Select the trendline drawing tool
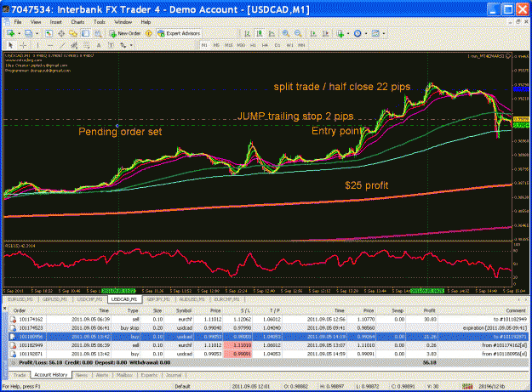Viewport: 532px width, 392px height. [x=62, y=45]
